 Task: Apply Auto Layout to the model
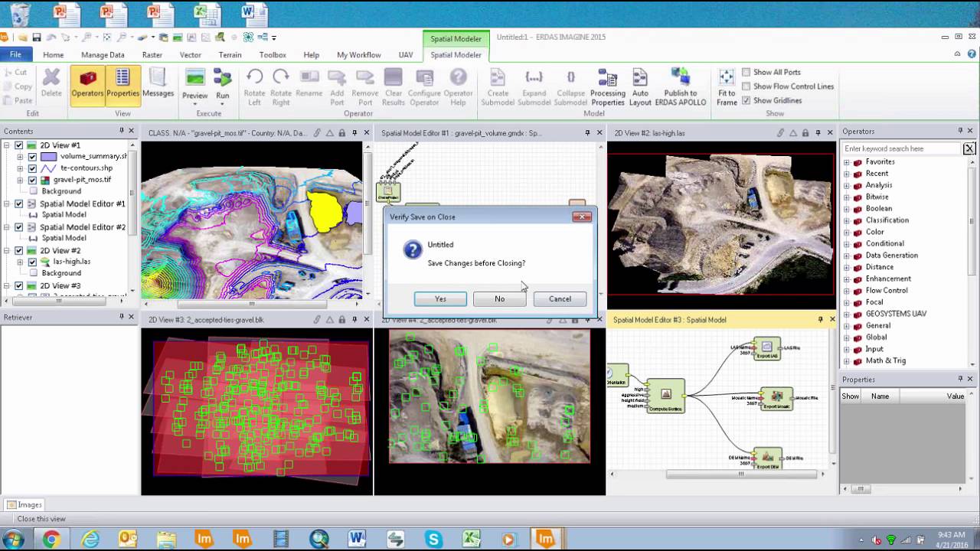point(640,88)
